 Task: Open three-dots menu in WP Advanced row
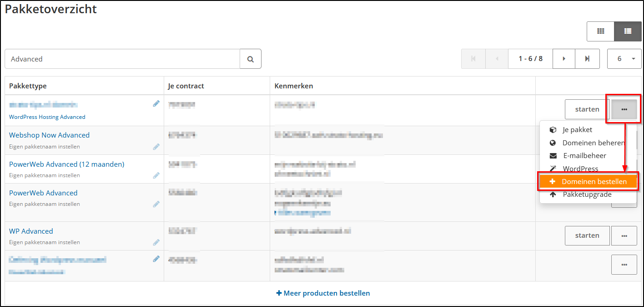point(624,235)
